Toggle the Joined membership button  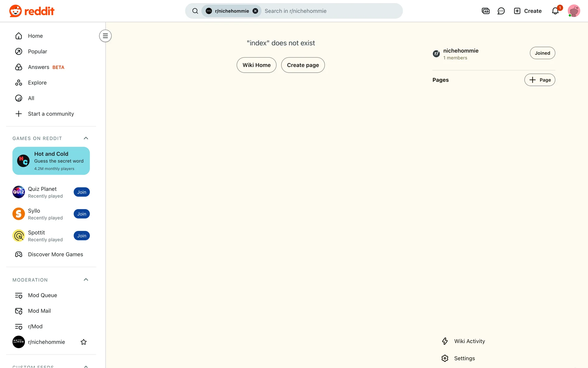tap(542, 53)
